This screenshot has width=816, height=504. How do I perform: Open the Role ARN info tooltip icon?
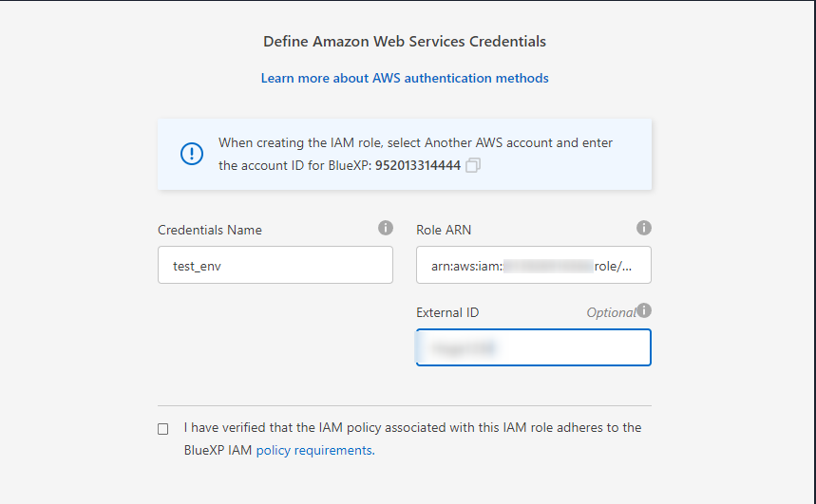[644, 228]
